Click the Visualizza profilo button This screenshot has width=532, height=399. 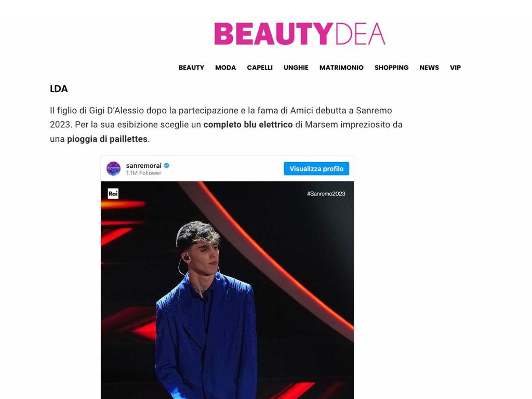(x=316, y=169)
